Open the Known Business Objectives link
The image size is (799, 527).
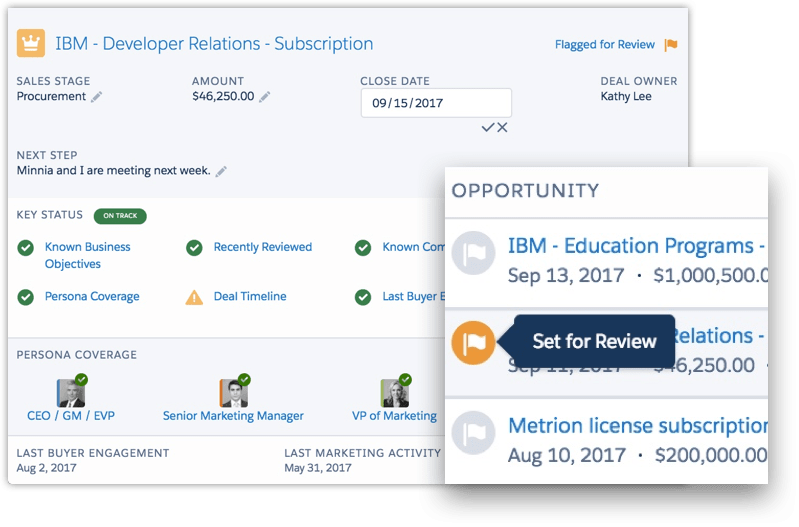(88, 255)
